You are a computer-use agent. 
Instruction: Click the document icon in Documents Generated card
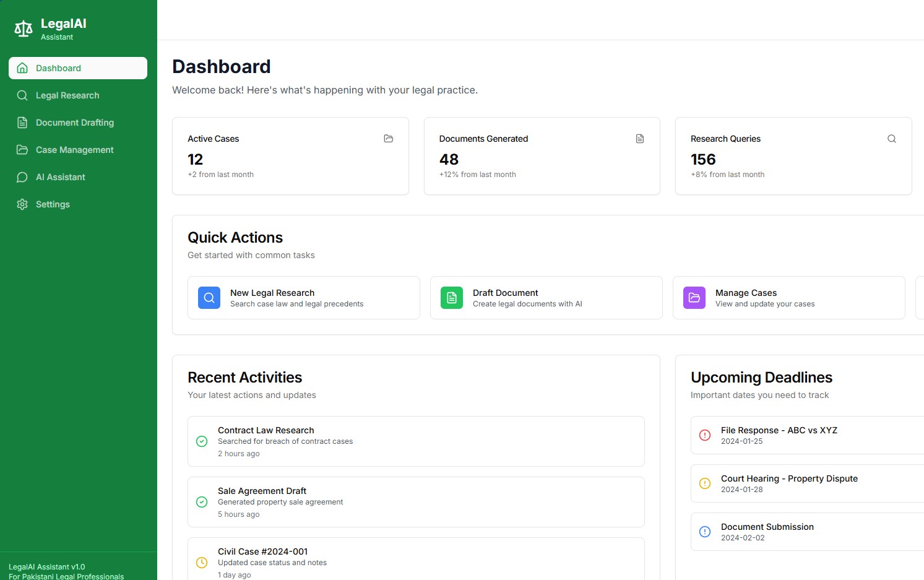[x=640, y=139]
